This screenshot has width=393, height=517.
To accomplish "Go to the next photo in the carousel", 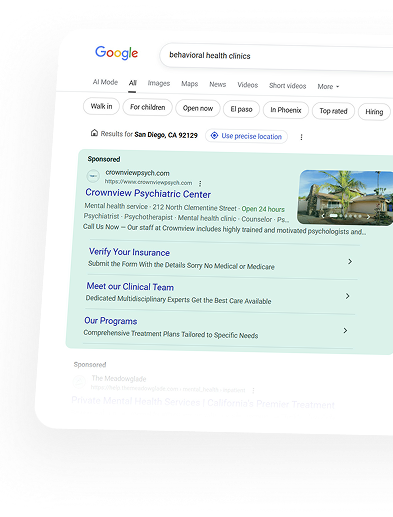I will (368, 217).
